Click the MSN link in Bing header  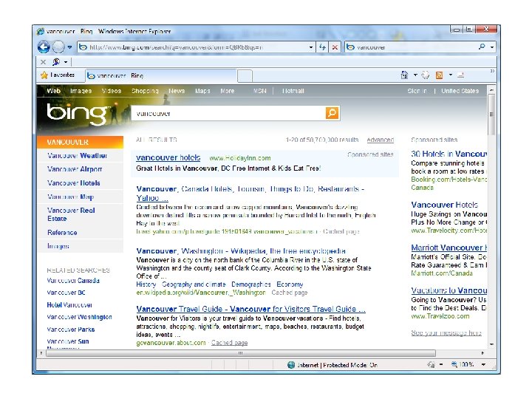pos(260,91)
